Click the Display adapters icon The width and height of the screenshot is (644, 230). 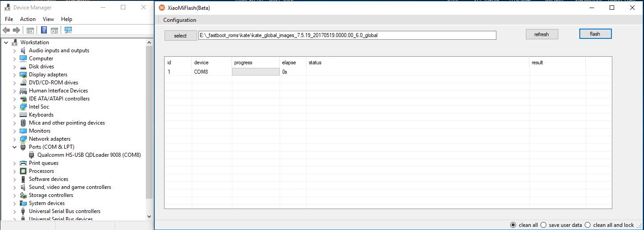click(x=23, y=75)
